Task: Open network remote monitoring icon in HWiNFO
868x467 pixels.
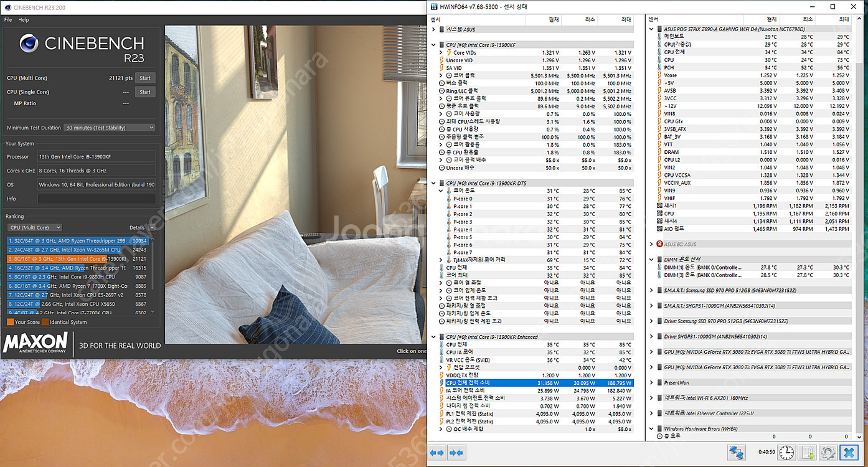Action: click(737, 453)
